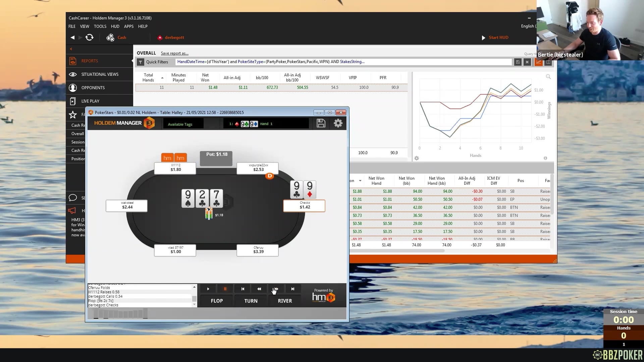
Task: Open the HUD menu
Action: point(115,26)
